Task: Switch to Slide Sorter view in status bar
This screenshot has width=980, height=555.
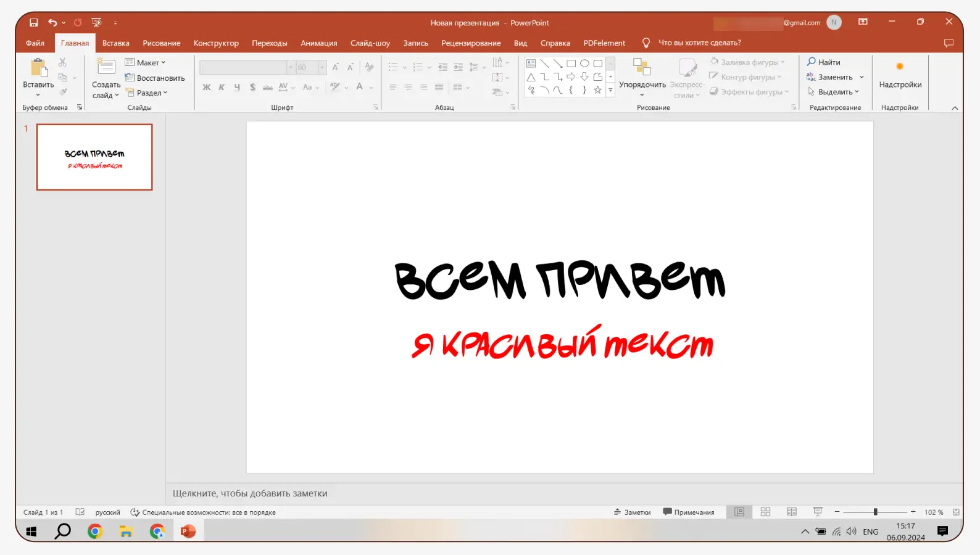Action: tap(765, 512)
